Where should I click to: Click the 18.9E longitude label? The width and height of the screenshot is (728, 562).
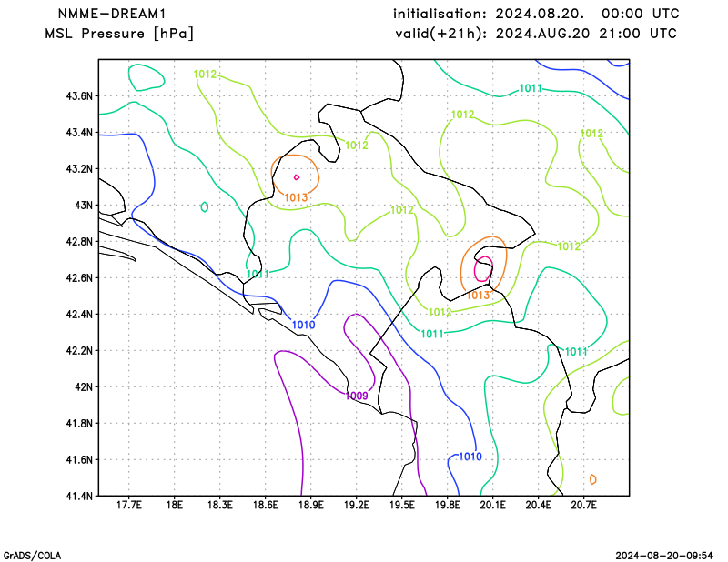pyautogui.click(x=310, y=505)
